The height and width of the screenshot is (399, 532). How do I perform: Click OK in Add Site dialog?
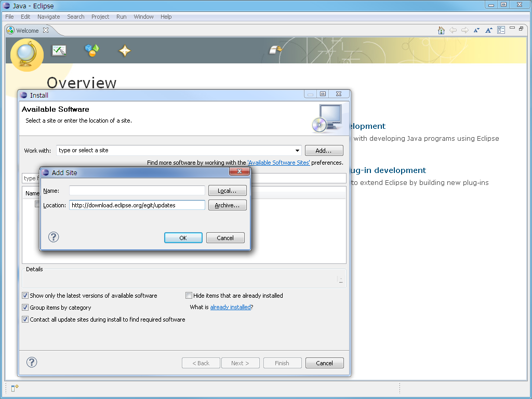pyautogui.click(x=183, y=238)
